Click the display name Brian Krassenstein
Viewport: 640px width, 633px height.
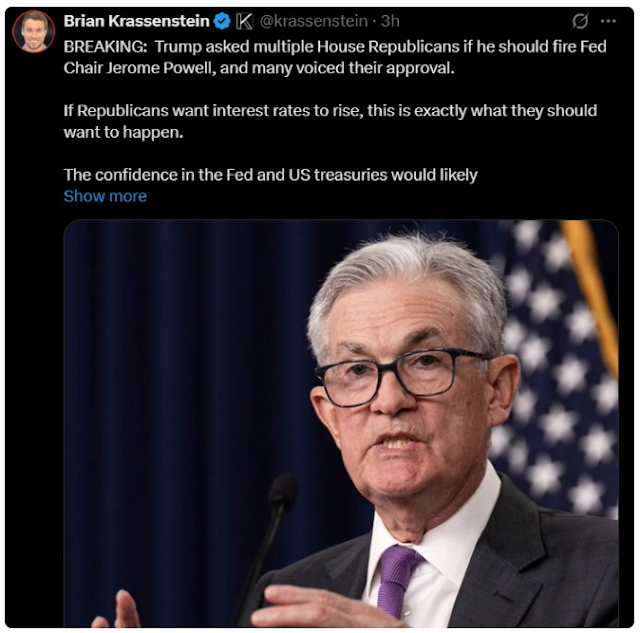coord(136,21)
